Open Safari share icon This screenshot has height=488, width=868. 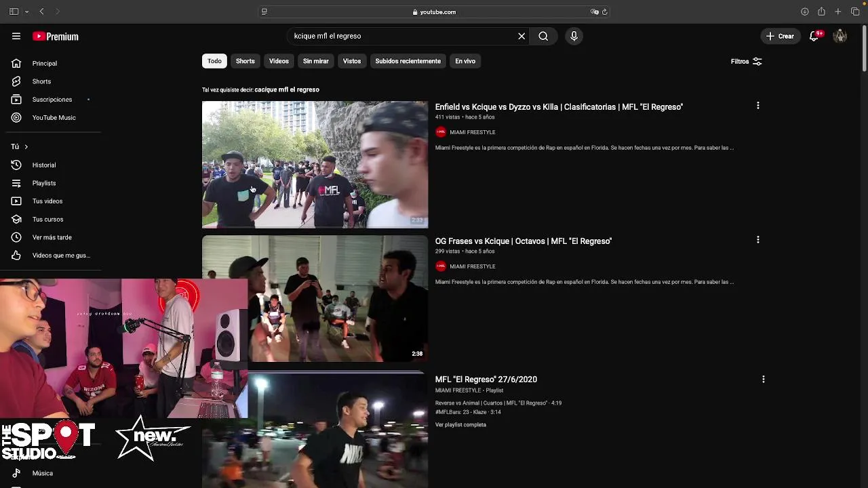point(821,12)
